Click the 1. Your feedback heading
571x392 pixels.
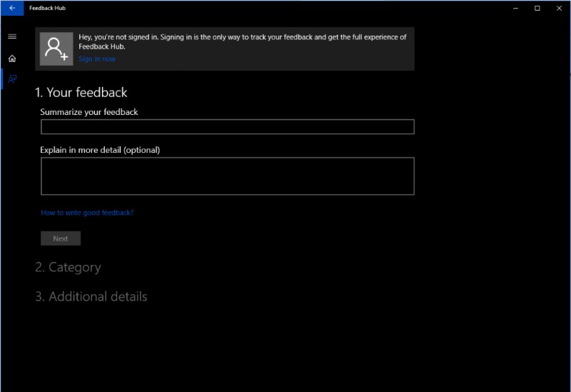81,93
